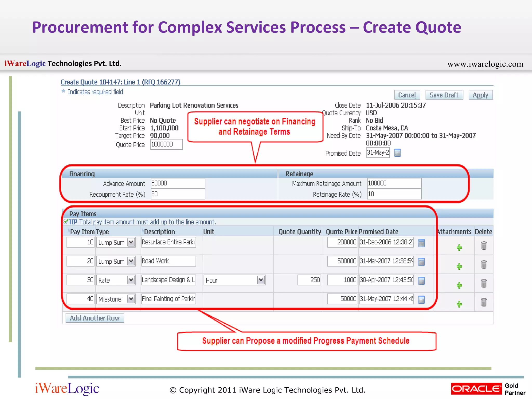
Task: Click Parking Lot Renovation Services description text
Action: click(x=194, y=105)
